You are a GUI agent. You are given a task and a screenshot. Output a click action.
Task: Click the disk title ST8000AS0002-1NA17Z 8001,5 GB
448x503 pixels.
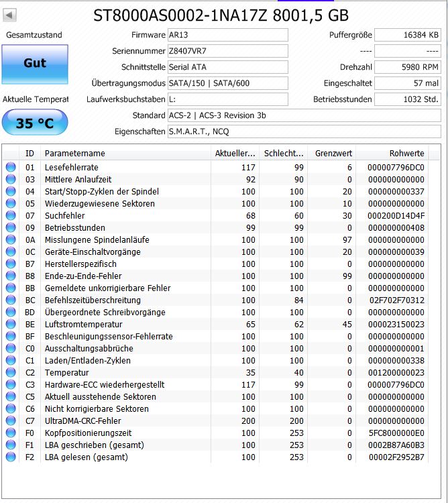pyautogui.click(x=221, y=15)
